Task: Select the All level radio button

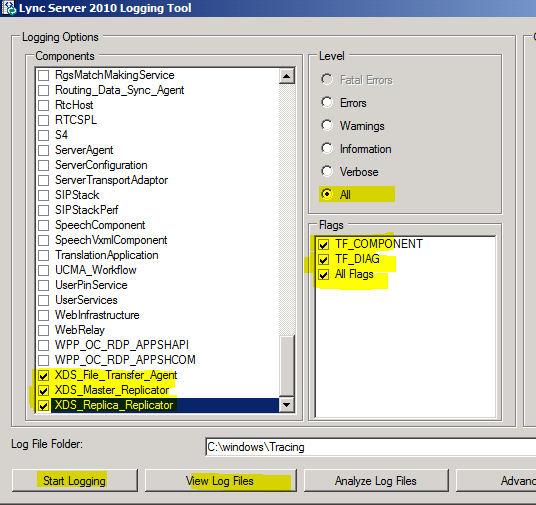Action: pyautogui.click(x=327, y=194)
